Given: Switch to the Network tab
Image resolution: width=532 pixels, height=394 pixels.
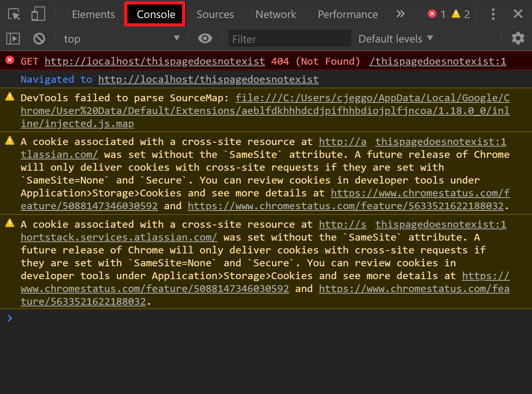Looking at the screenshot, I should [276, 14].
